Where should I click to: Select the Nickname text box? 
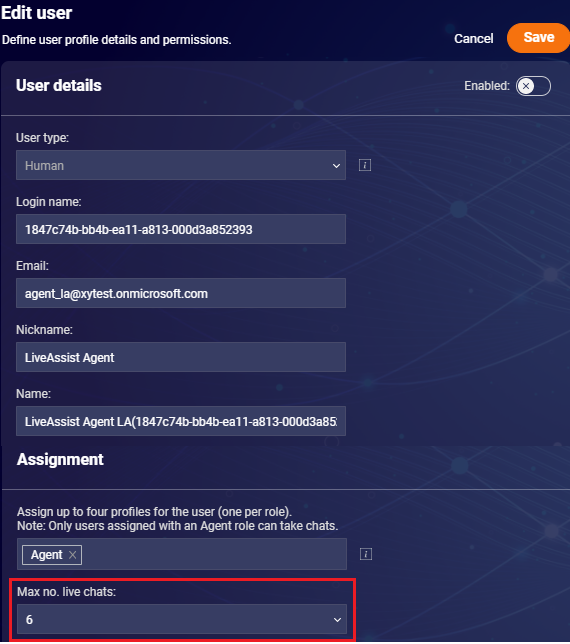tap(181, 357)
